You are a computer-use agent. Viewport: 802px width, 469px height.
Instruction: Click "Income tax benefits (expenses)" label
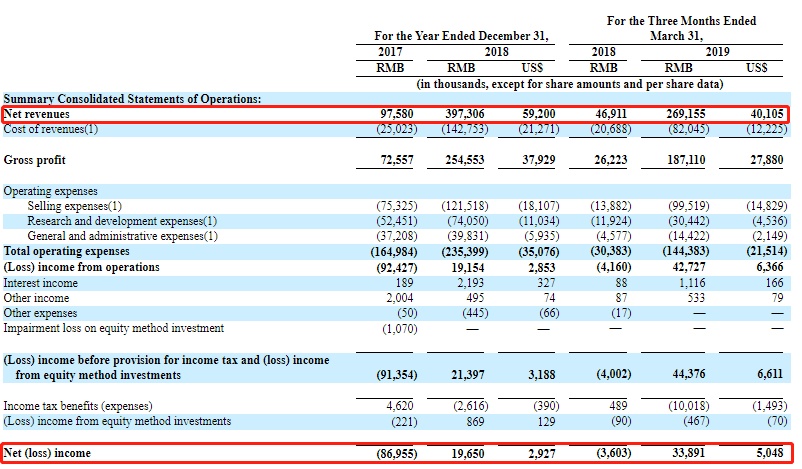(80, 407)
